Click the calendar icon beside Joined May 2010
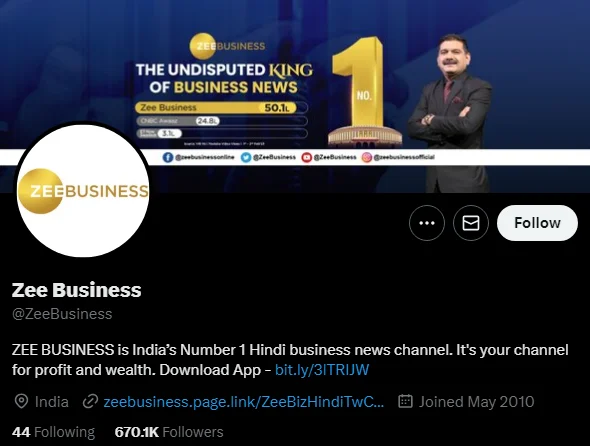 coord(405,401)
